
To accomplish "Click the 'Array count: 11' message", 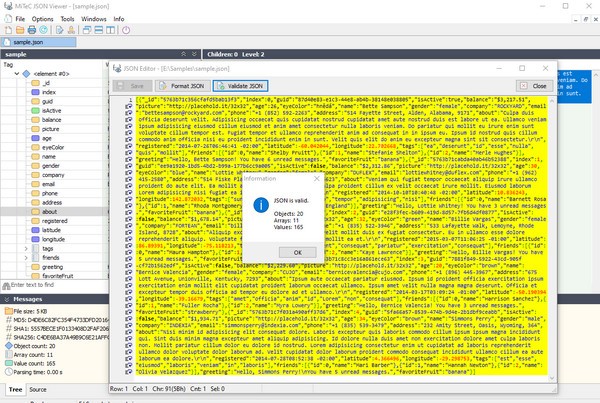I will click(x=33, y=355).
